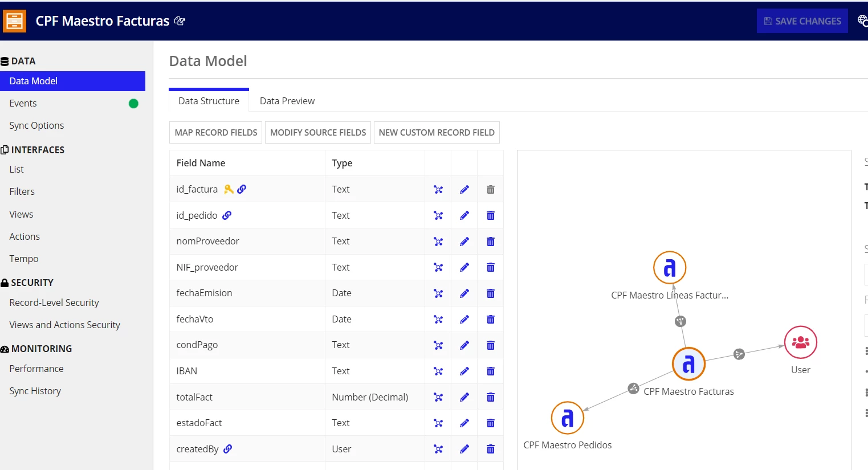This screenshot has height=470, width=868.
Task: Click the MAP RECORD FIELDS button
Action: (216, 132)
